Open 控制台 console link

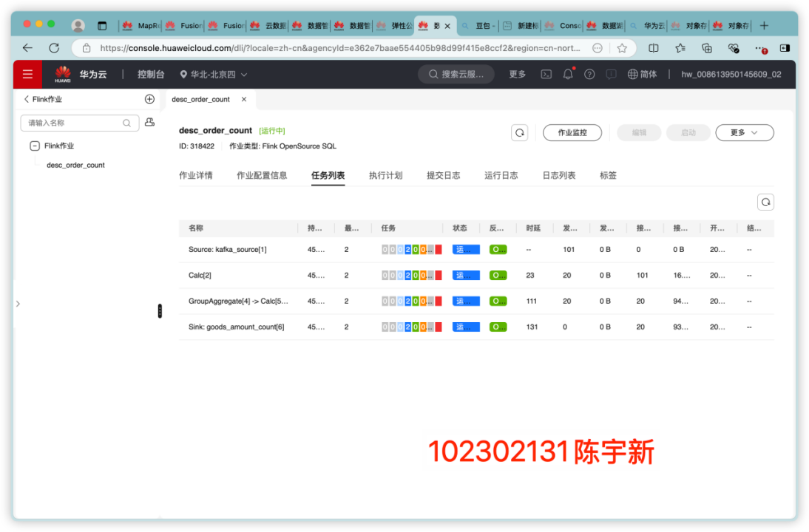(x=151, y=74)
